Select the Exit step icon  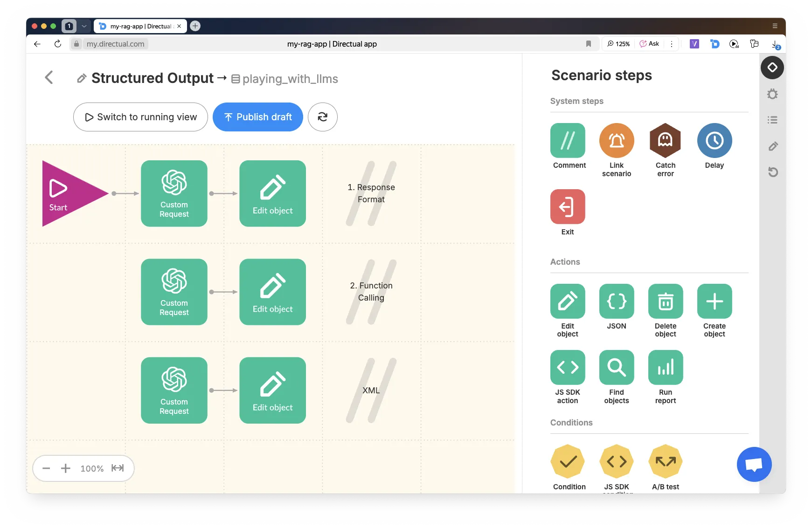point(567,206)
